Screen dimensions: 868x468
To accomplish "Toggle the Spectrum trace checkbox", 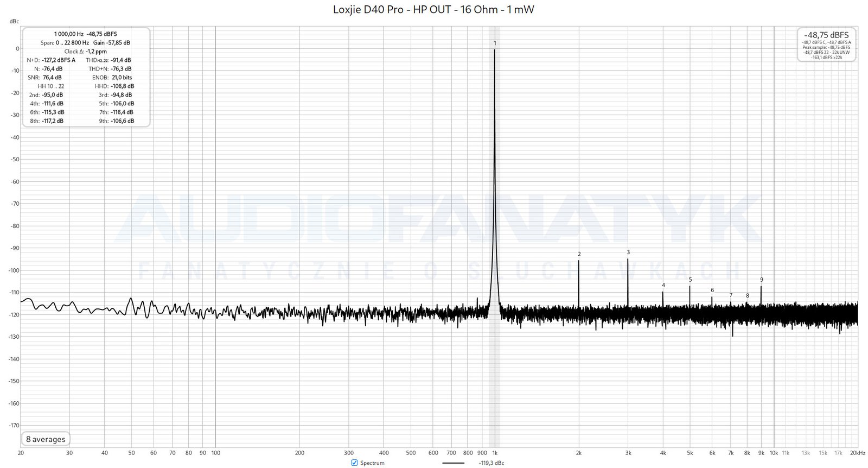I will 354,463.
